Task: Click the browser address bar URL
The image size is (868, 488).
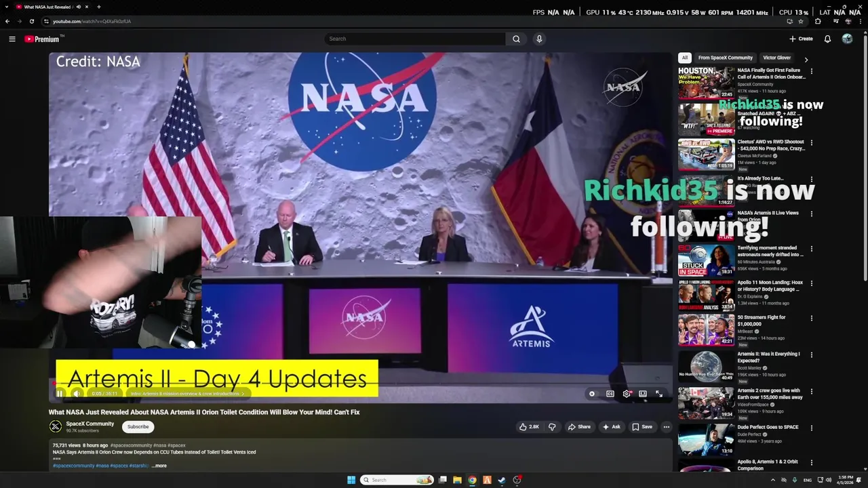Action: [92, 21]
